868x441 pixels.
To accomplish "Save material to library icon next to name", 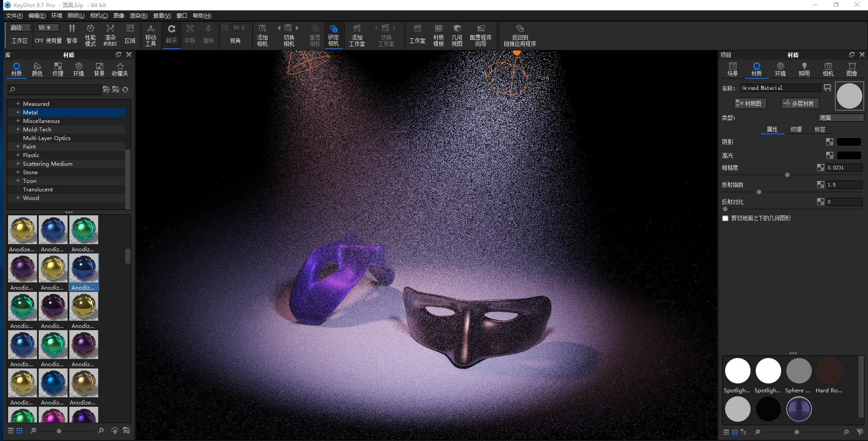I will pyautogui.click(x=827, y=88).
